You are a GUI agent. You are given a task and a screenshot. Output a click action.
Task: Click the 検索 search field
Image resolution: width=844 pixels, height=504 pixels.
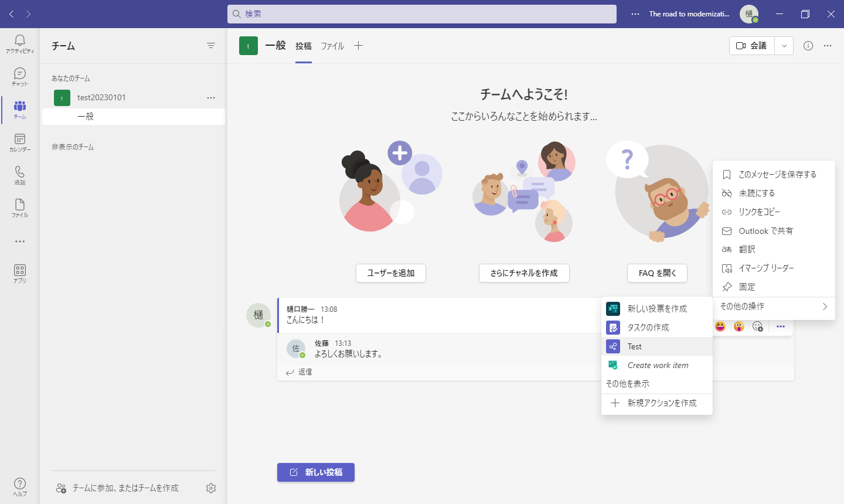(x=421, y=13)
